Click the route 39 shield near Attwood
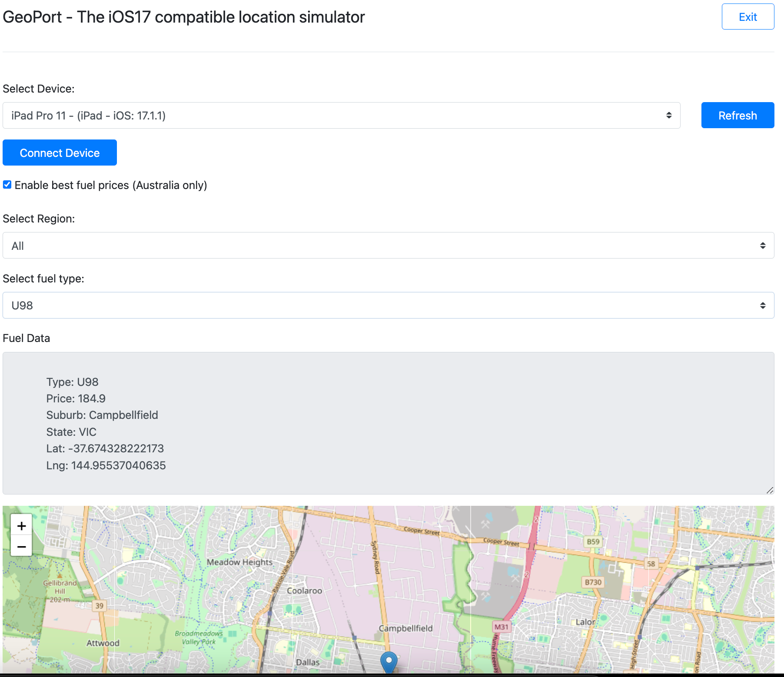The width and height of the screenshot is (784, 677). tap(100, 606)
